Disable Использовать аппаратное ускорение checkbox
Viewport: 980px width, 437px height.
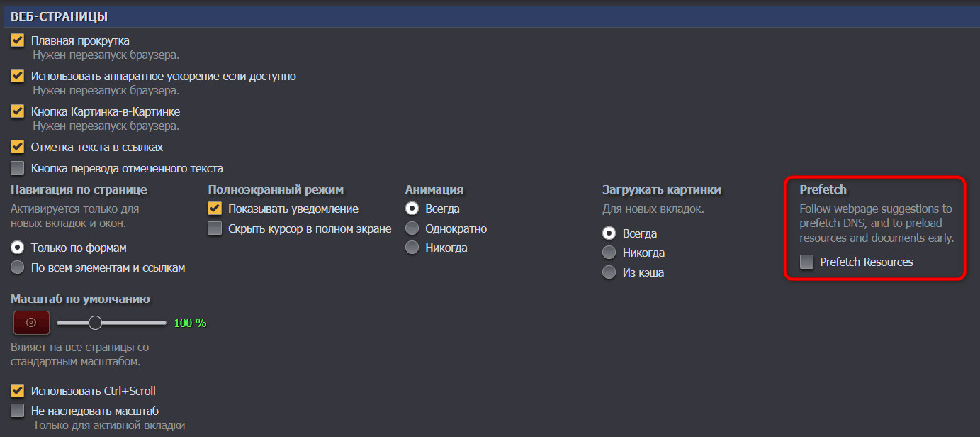[x=18, y=76]
